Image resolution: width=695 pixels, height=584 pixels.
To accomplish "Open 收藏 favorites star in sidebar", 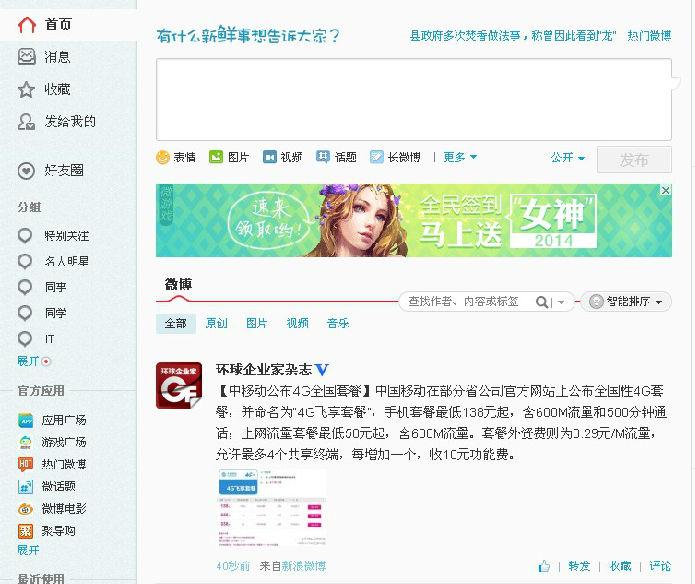I will tap(56, 89).
